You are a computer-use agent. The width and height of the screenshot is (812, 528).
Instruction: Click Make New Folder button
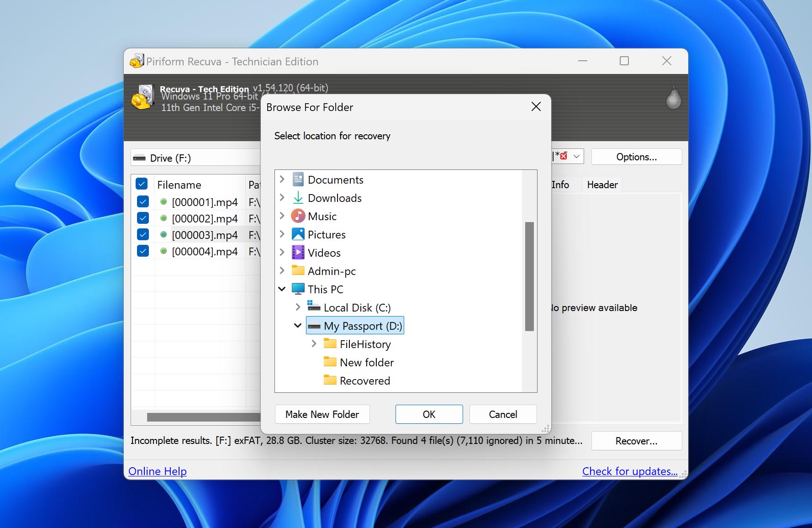[322, 414]
